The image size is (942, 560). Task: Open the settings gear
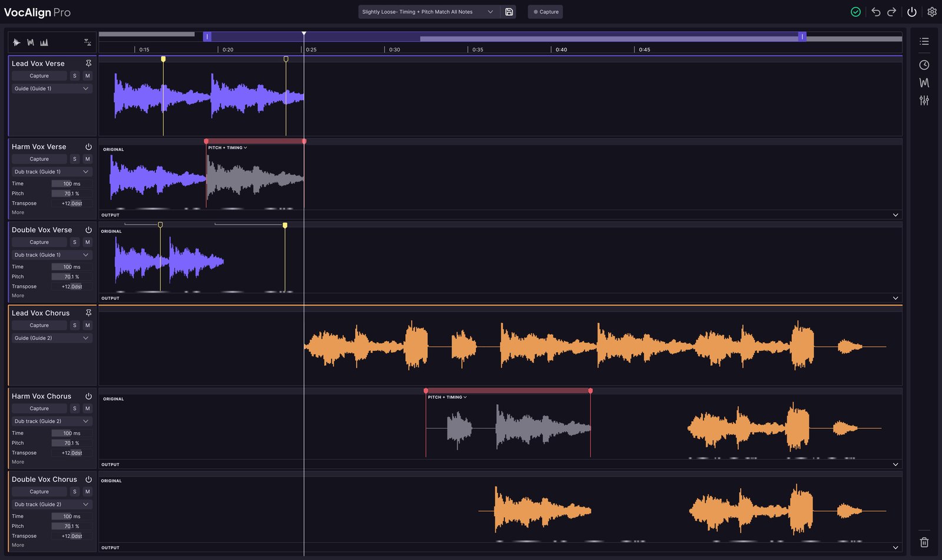[932, 12]
